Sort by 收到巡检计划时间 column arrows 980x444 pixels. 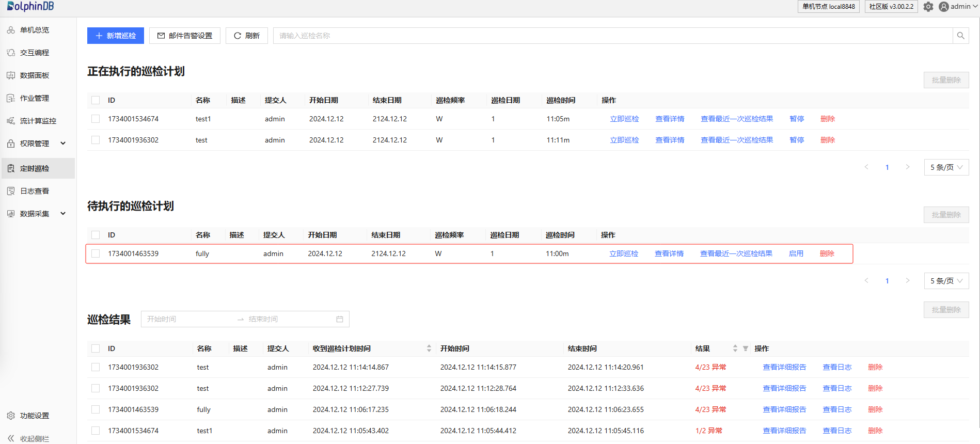pos(429,348)
